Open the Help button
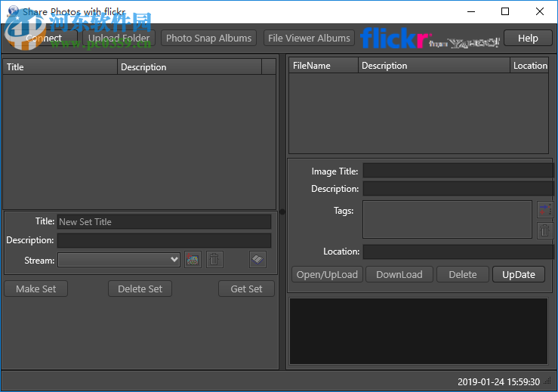The width and height of the screenshot is (558, 392). [528, 38]
